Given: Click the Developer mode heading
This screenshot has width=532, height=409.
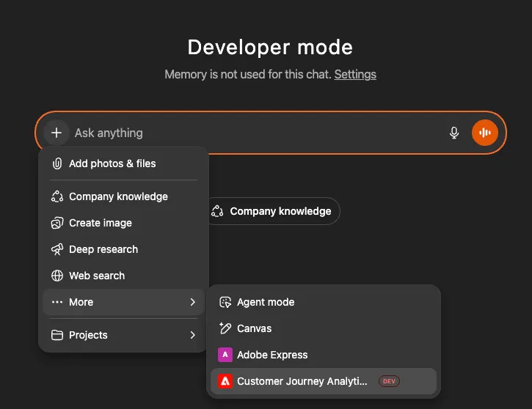Looking at the screenshot, I should coord(270,47).
